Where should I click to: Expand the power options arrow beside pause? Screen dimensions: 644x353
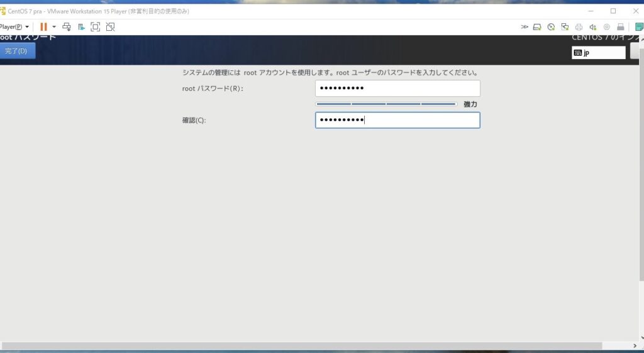pos(54,27)
